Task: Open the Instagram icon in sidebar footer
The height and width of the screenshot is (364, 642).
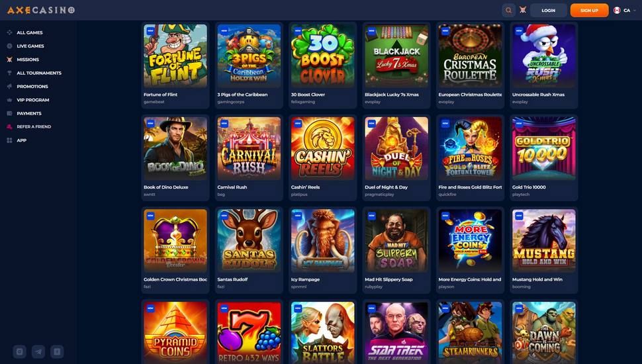Action: [x=20, y=351]
